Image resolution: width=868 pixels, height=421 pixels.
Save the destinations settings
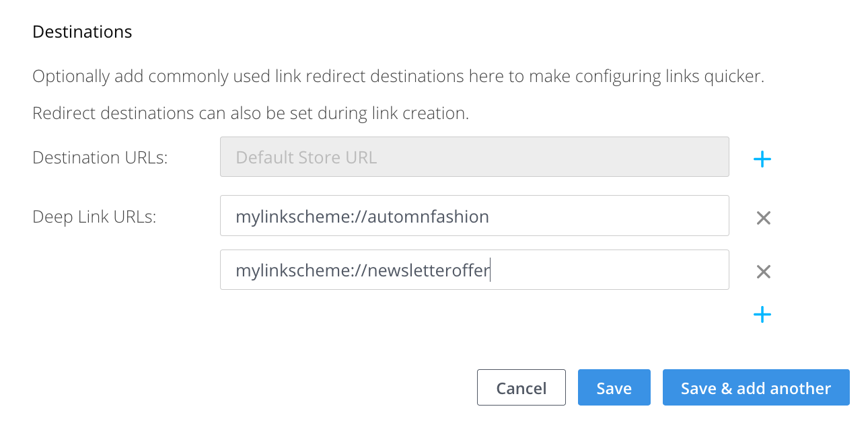click(614, 388)
